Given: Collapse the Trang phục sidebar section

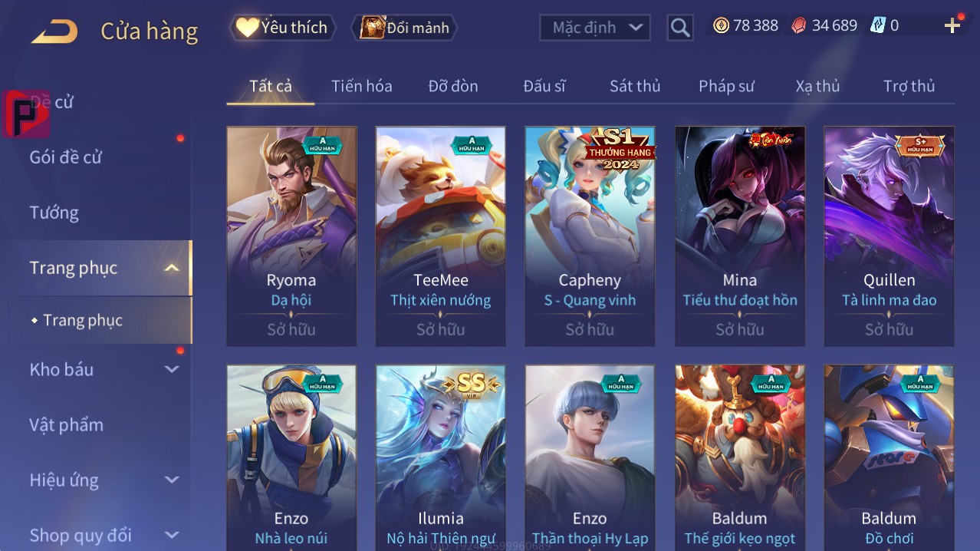Looking at the screenshot, I should pos(173,268).
